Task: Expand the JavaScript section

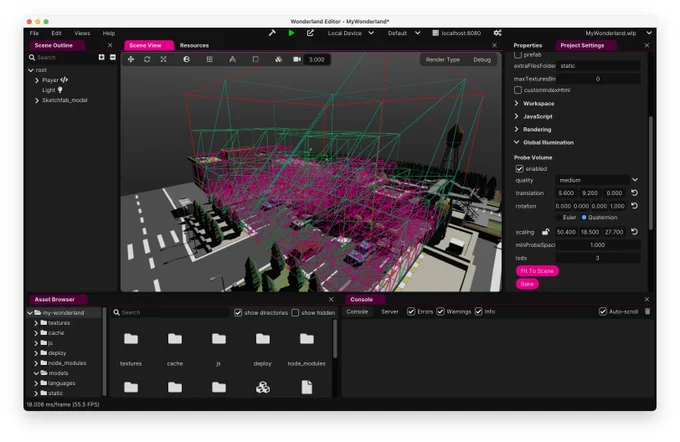Action: pyautogui.click(x=517, y=116)
